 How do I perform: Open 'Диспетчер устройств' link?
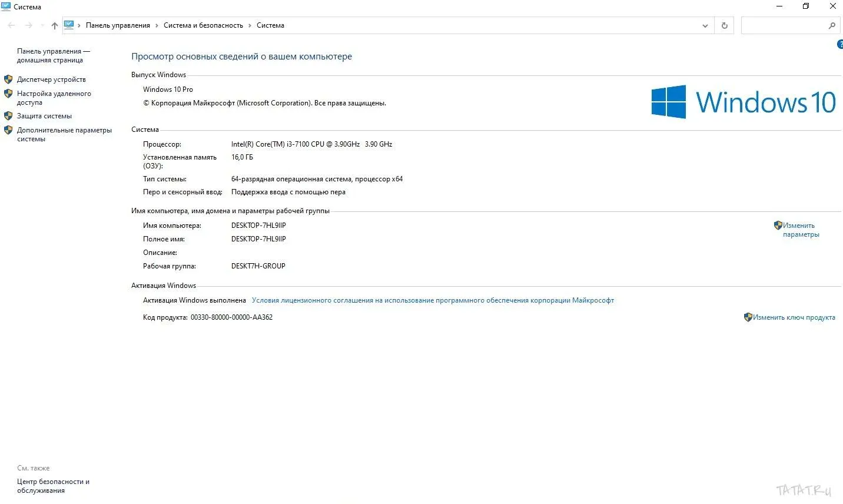51,79
